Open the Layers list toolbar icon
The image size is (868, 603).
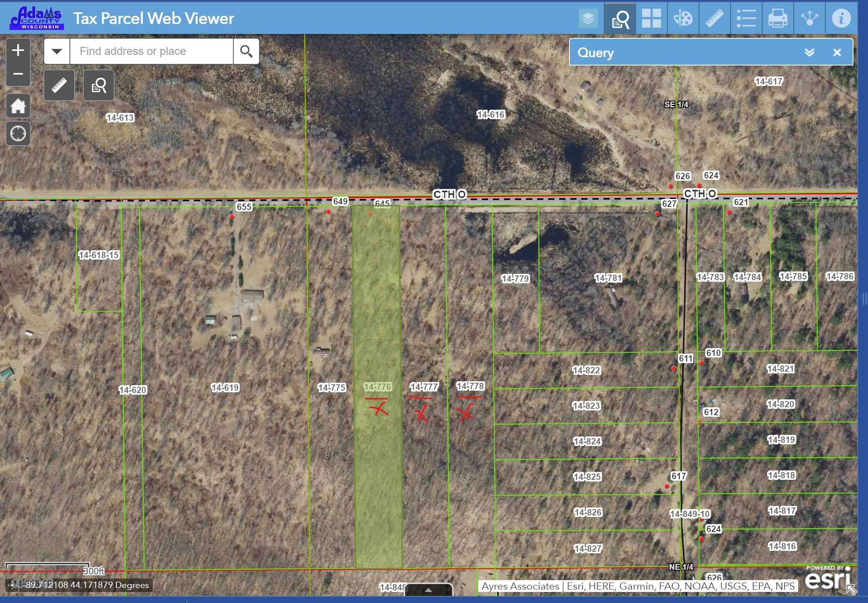coord(588,18)
